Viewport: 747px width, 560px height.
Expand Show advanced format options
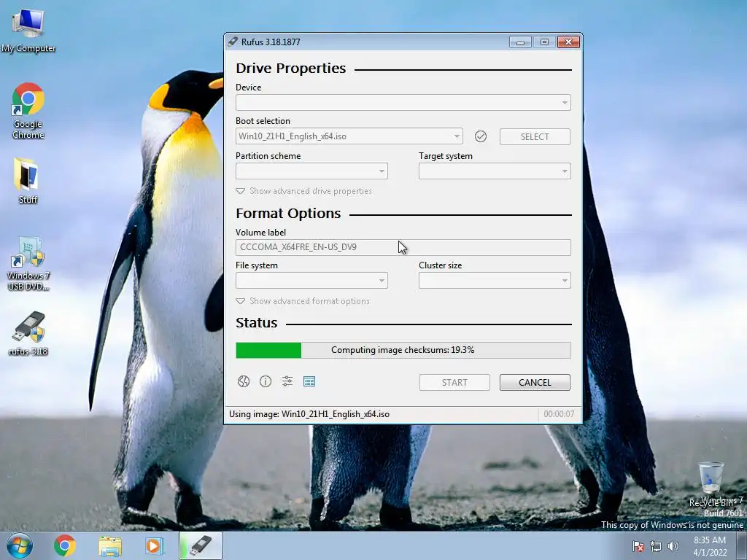point(303,301)
